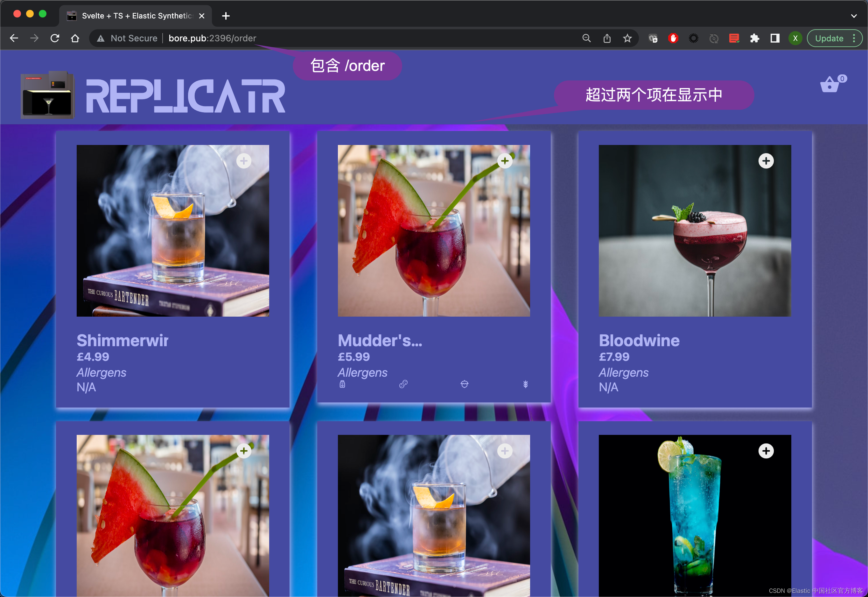868x597 pixels.
Task: Click the green Update button
Action: point(829,38)
